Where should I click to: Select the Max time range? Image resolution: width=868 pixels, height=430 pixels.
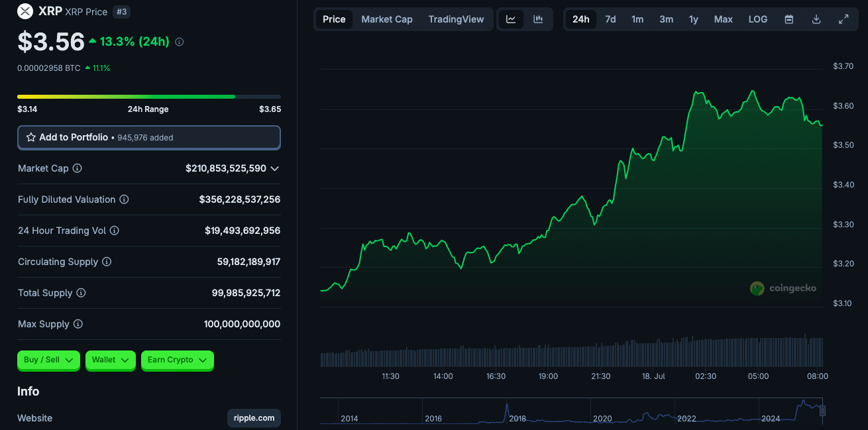[724, 19]
